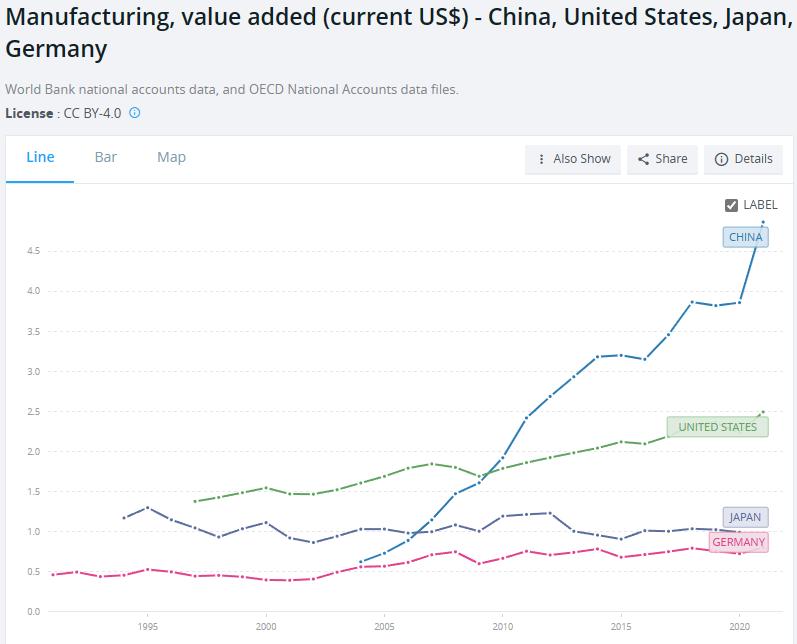The width and height of the screenshot is (797, 644).
Task: Select the Line tab
Action: [x=40, y=157]
